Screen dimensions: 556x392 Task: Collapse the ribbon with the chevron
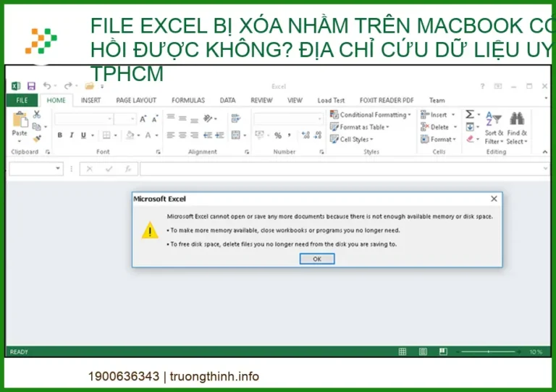tap(544, 152)
